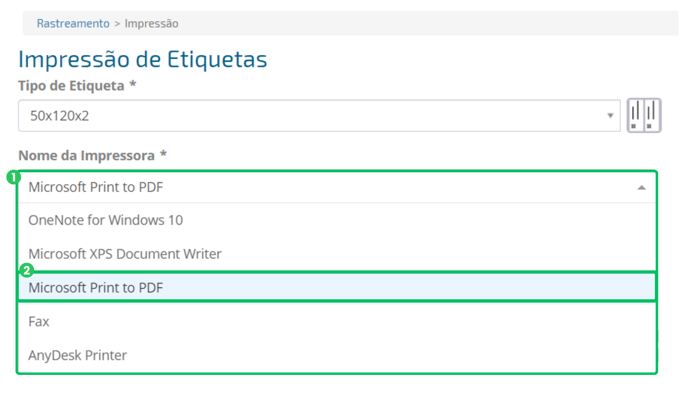Click the asterisk beside Nome da Impressora
Viewport: 688px width, 409px height.
[x=163, y=154]
